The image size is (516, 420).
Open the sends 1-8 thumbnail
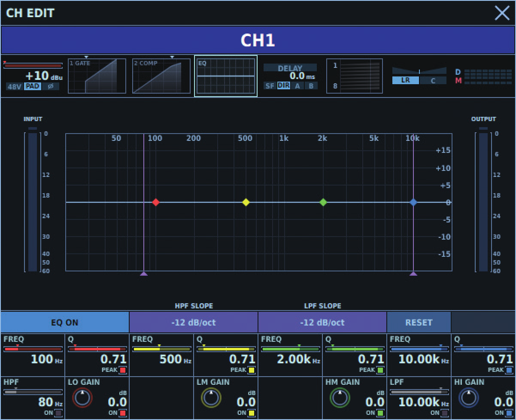click(x=355, y=76)
